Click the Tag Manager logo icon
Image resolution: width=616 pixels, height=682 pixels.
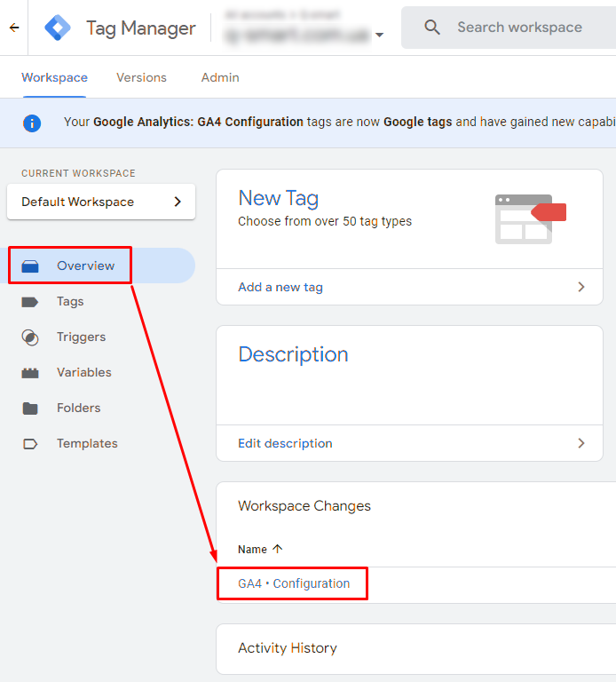pos(58,28)
